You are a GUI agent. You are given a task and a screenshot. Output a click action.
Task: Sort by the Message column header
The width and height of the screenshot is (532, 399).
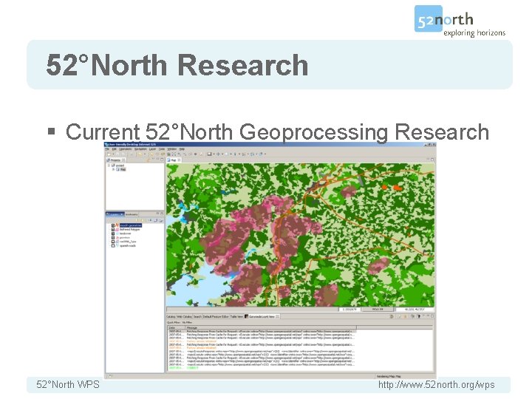coord(270,327)
